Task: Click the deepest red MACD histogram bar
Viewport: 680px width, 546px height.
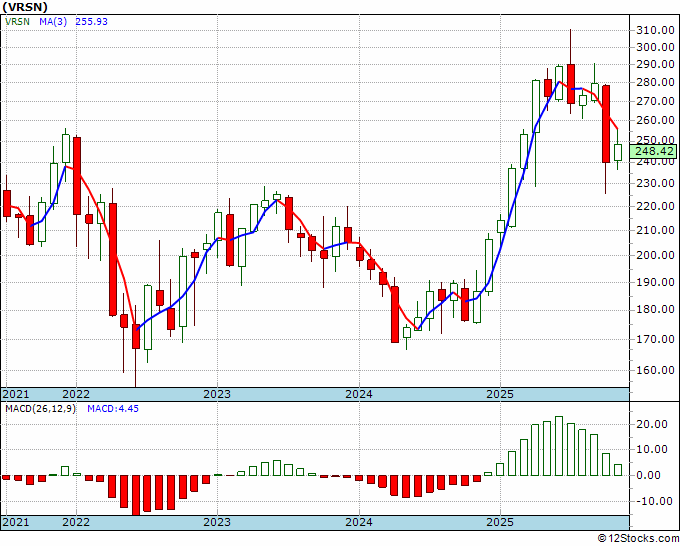Action: click(136, 495)
